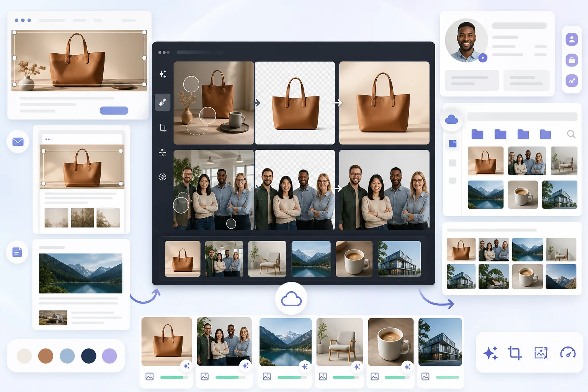588x392 pixels.
Task: Select the coffee cup thumbnail in editor filmstrip
Action: [x=354, y=259]
